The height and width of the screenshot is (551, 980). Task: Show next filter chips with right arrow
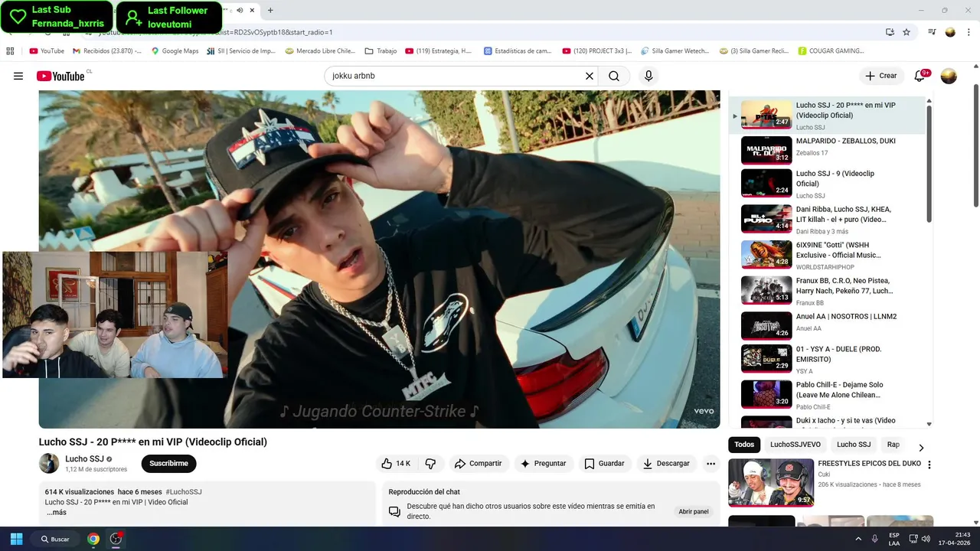pos(921,448)
